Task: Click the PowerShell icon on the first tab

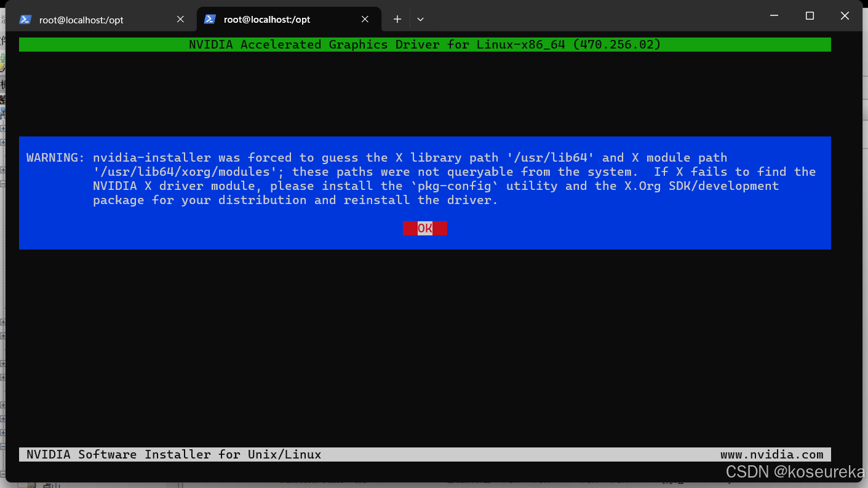Action: [x=25, y=20]
